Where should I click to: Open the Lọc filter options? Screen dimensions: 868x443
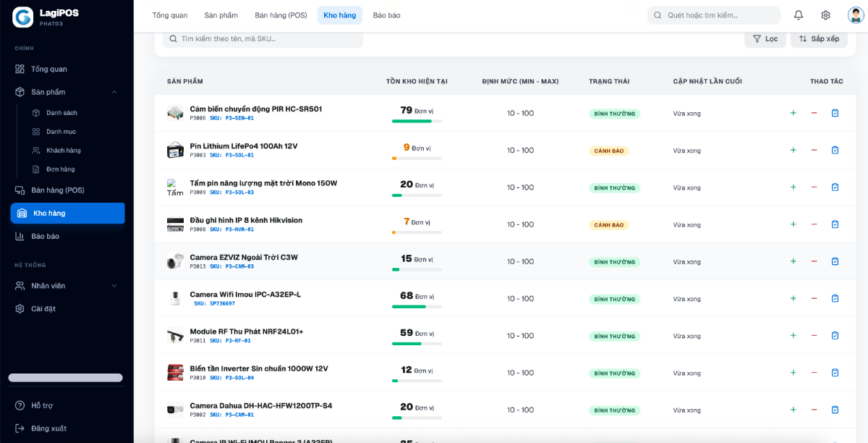[x=765, y=38]
